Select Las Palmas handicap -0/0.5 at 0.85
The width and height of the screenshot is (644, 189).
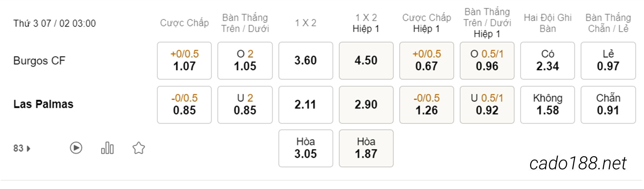click(184, 105)
